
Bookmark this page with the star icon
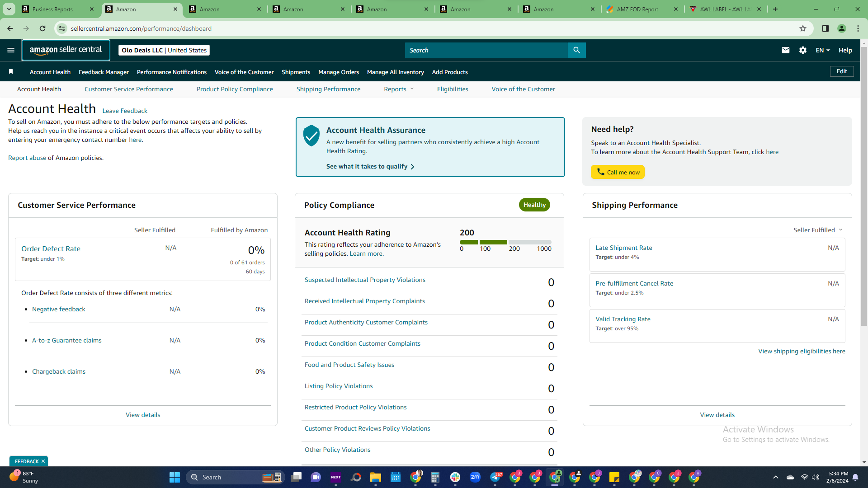pos(803,28)
